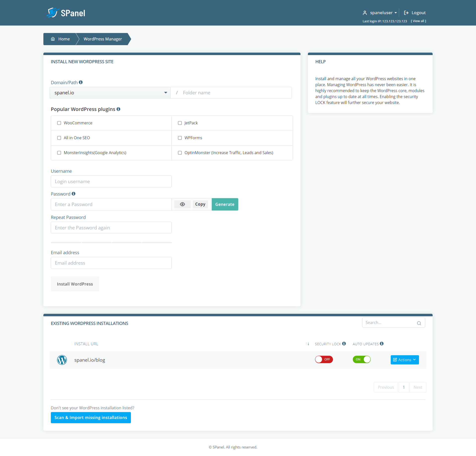This screenshot has height=456, width=476.
Task: Click the spanel.io/blog install URL
Action: [90, 360]
